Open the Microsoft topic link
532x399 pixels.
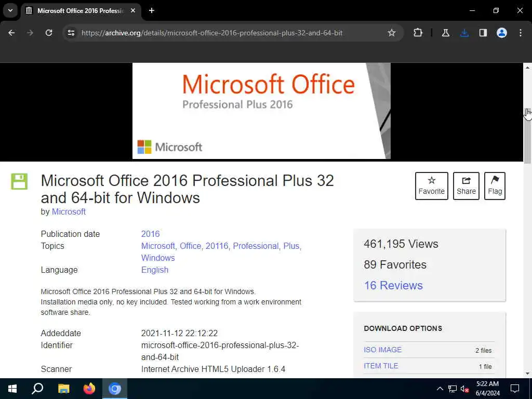pos(158,246)
